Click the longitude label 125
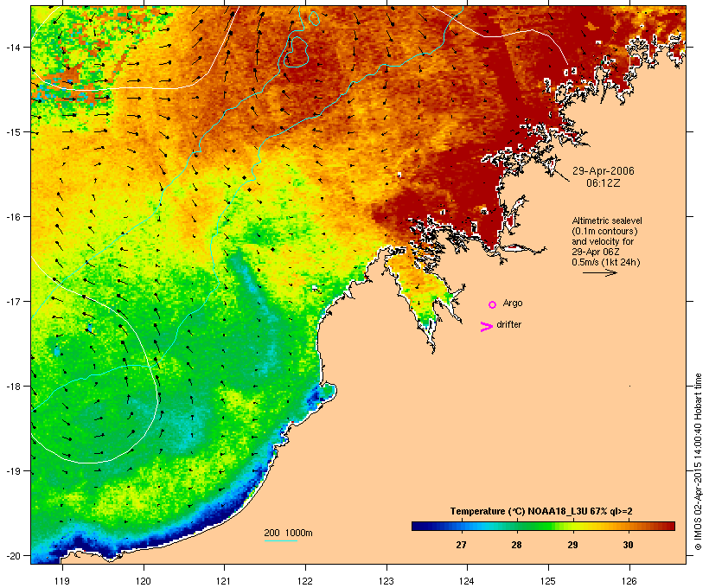This screenshot has width=709, height=588. 548,581
